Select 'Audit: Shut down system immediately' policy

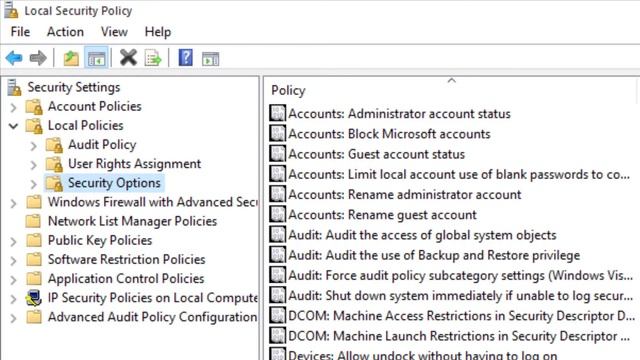point(461,296)
